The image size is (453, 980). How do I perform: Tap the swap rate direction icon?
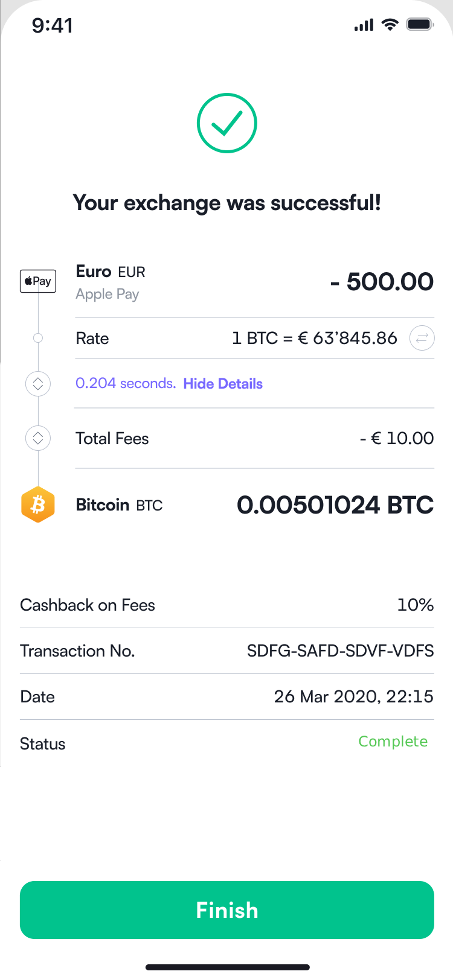pos(422,338)
